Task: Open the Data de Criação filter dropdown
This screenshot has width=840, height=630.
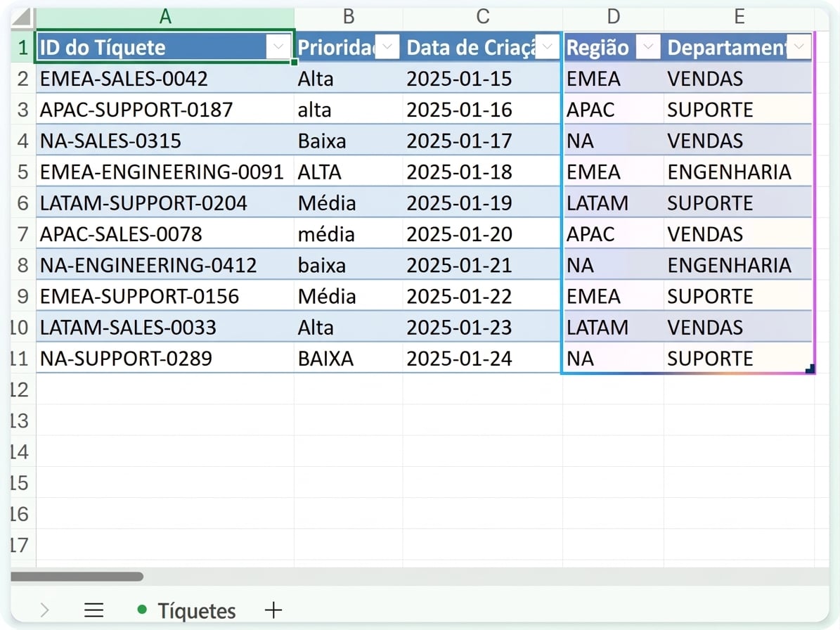Action: tap(547, 47)
